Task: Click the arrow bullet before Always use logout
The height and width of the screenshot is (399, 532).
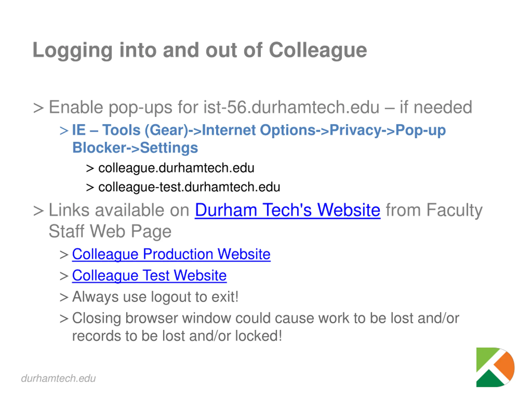Action: [x=64, y=298]
